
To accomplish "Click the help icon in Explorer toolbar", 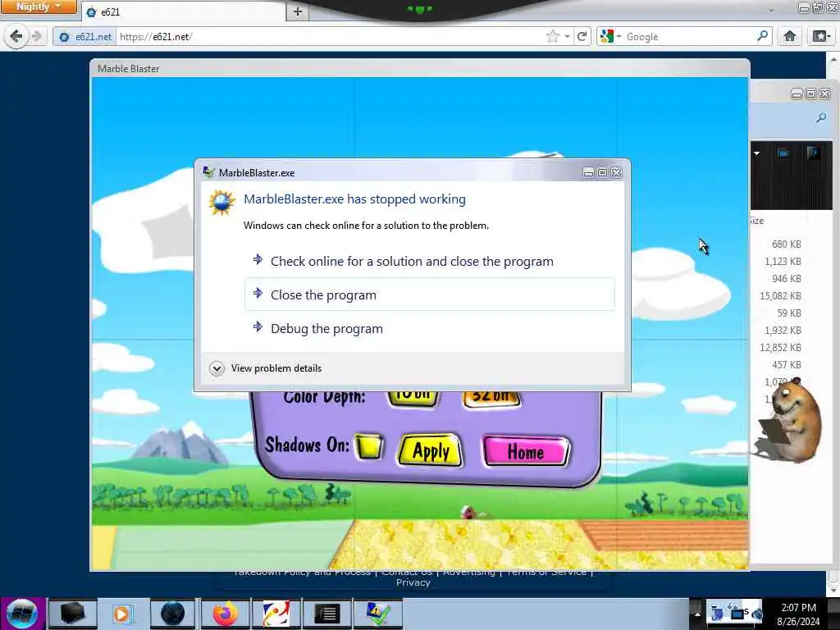I will pyautogui.click(x=813, y=153).
